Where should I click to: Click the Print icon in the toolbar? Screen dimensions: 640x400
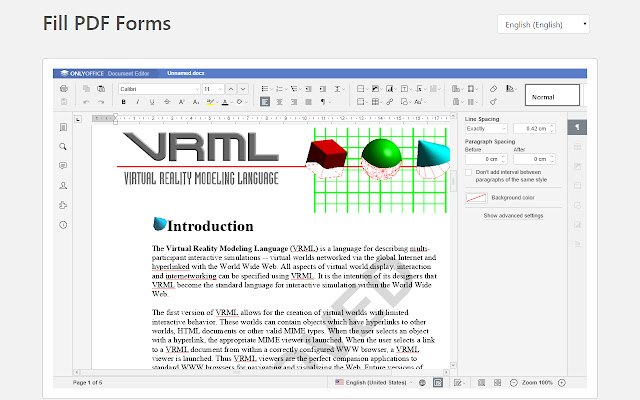64,89
